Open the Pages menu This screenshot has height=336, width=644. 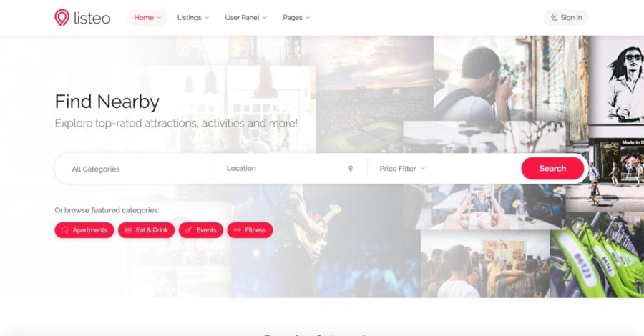coord(296,18)
